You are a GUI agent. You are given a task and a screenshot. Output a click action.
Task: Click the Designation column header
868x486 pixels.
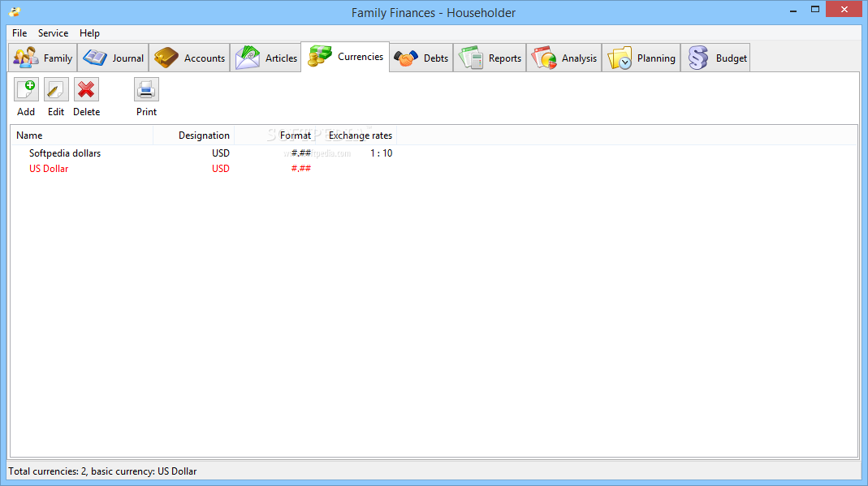[194, 135]
